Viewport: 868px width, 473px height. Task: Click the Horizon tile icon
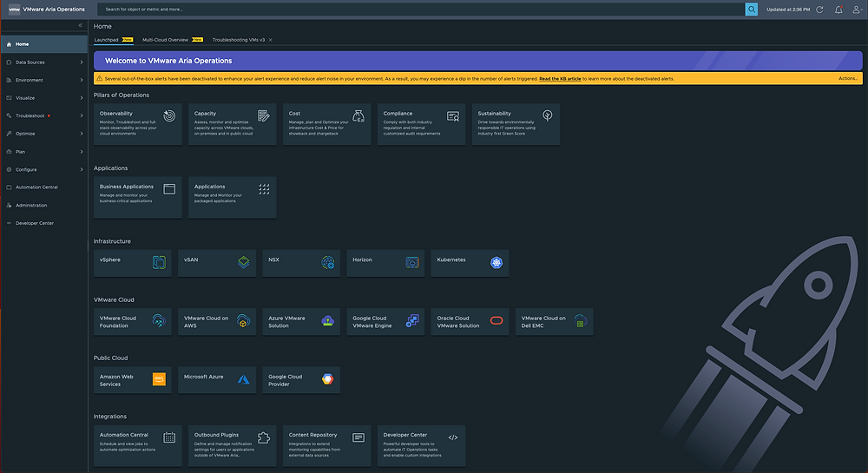(412, 262)
